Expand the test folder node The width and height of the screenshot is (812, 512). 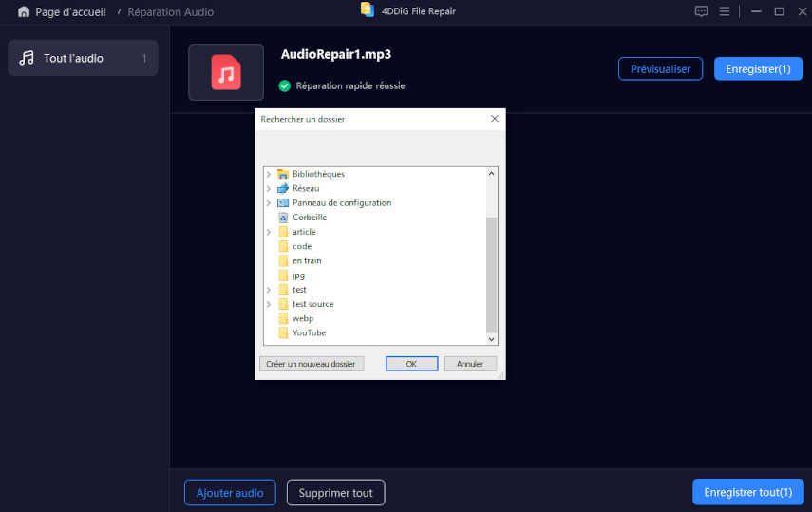click(x=268, y=290)
